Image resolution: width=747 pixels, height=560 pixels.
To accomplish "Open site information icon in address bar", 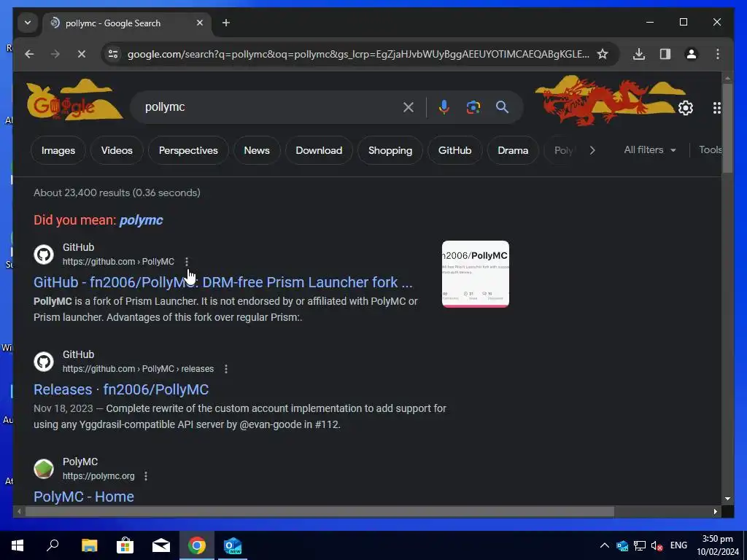I will tap(113, 54).
